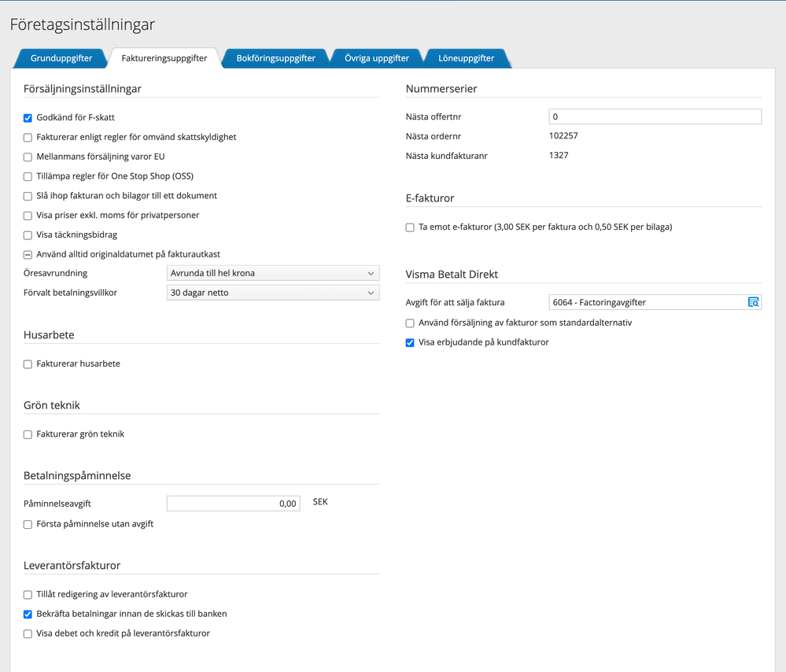Open the Övriga uppgifter tab
The image size is (786, 672).
377,58
